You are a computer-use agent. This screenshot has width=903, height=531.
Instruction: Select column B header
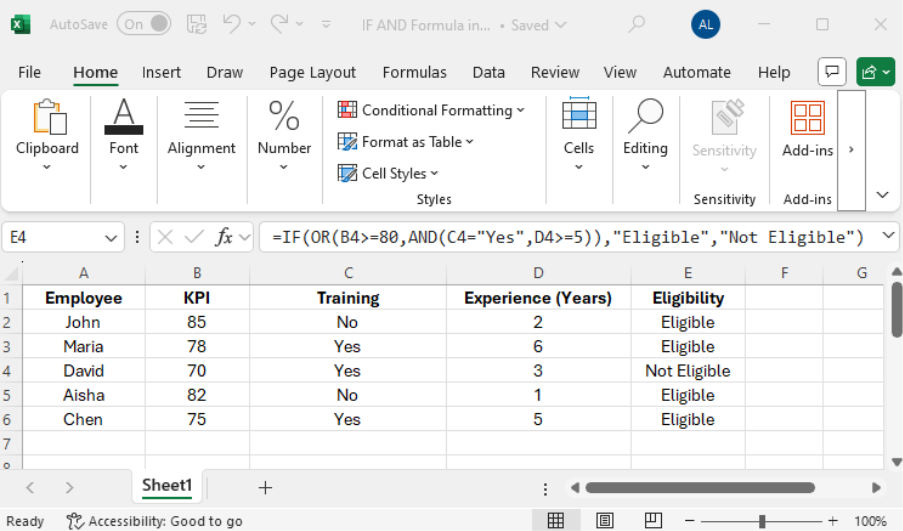197,273
